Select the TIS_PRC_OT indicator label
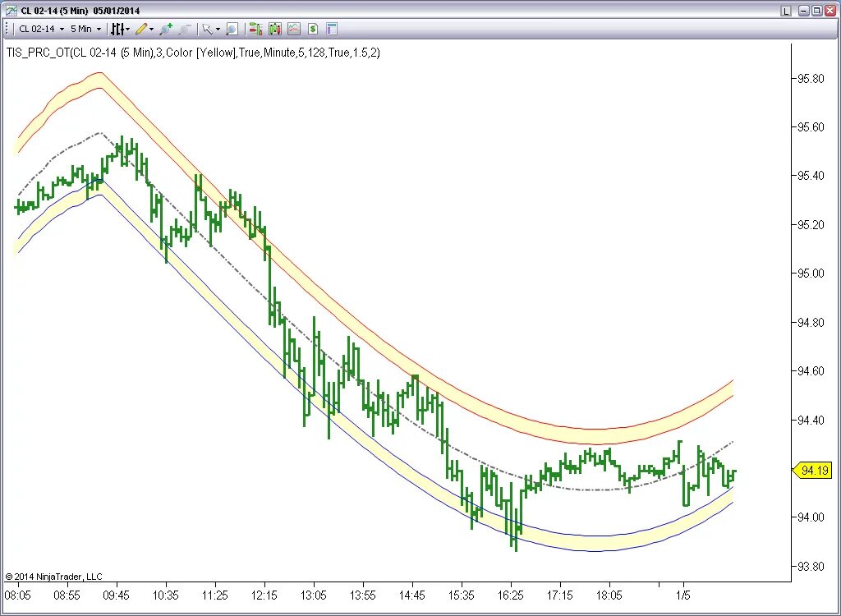 (x=193, y=53)
